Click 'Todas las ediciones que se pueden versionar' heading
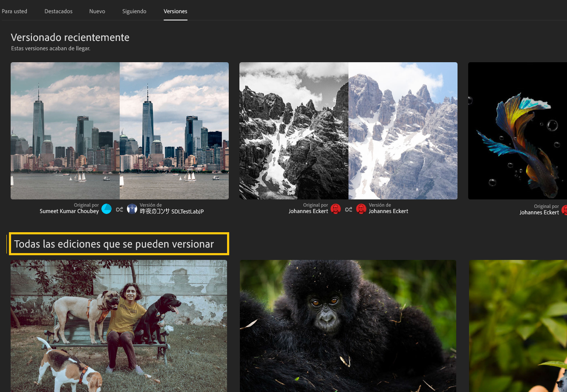 tap(114, 244)
